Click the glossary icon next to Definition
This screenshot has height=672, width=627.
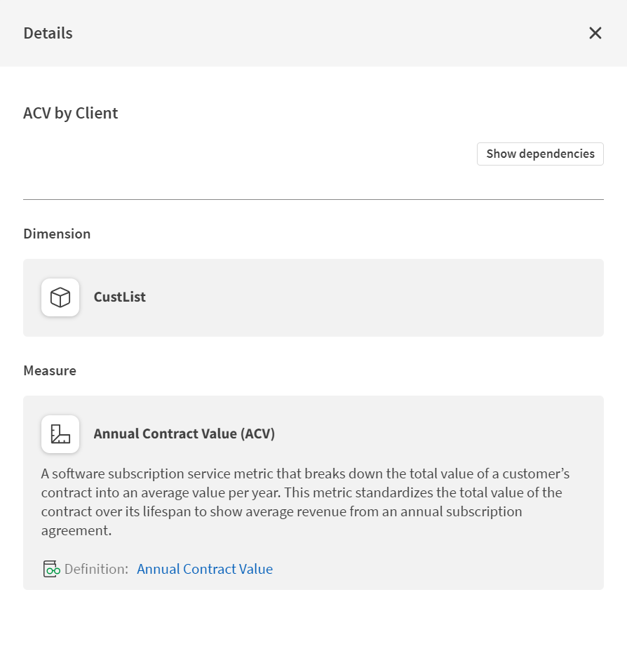[x=51, y=569]
